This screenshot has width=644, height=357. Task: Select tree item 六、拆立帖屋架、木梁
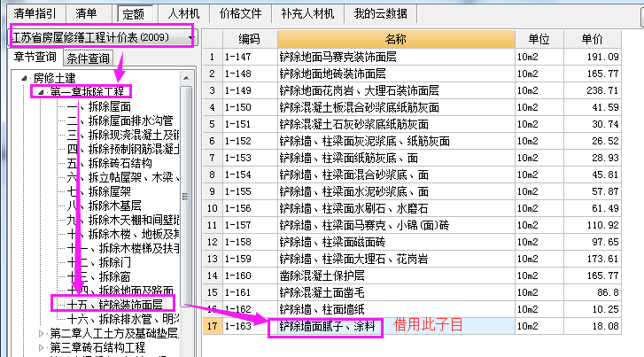(x=123, y=177)
